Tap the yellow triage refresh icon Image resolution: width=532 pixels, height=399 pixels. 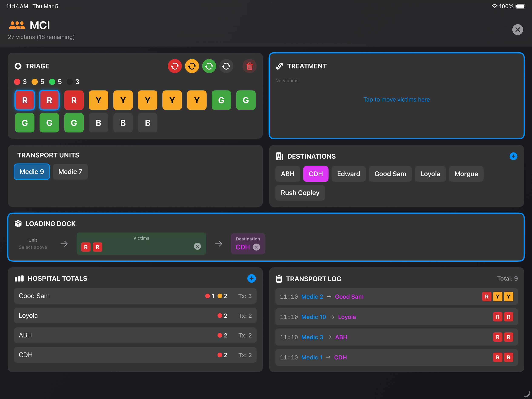point(192,66)
